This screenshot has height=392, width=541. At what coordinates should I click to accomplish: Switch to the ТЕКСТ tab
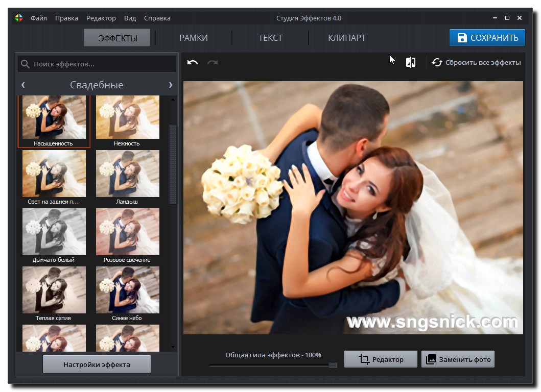pyautogui.click(x=271, y=38)
